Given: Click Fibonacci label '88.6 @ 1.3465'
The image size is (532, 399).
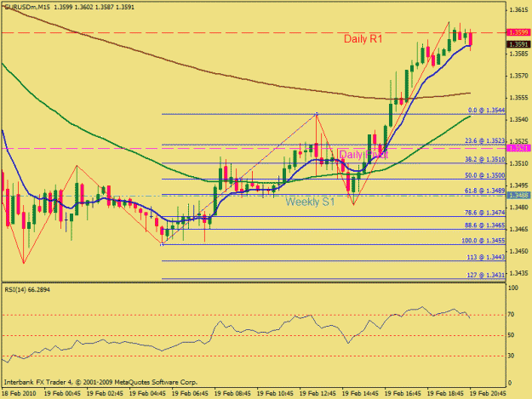Looking at the screenshot, I should pyautogui.click(x=484, y=225).
